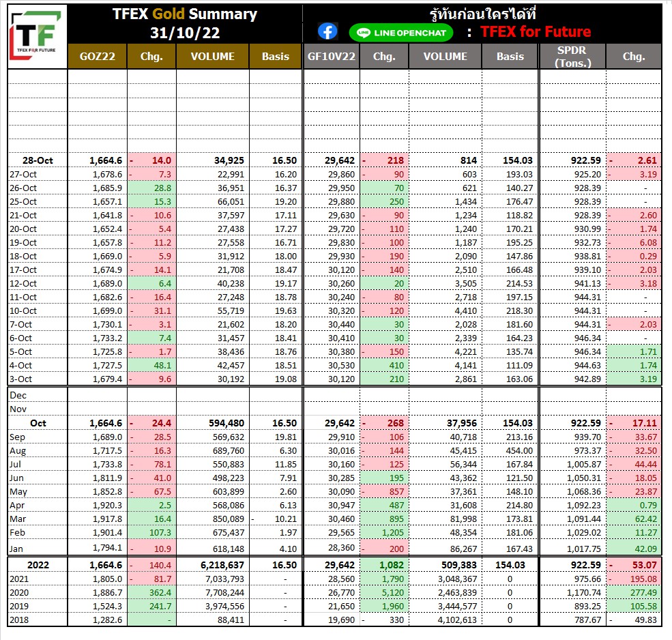Select the GOZ22 column header
Screen dimensions: 672x640
click(x=98, y=57)
